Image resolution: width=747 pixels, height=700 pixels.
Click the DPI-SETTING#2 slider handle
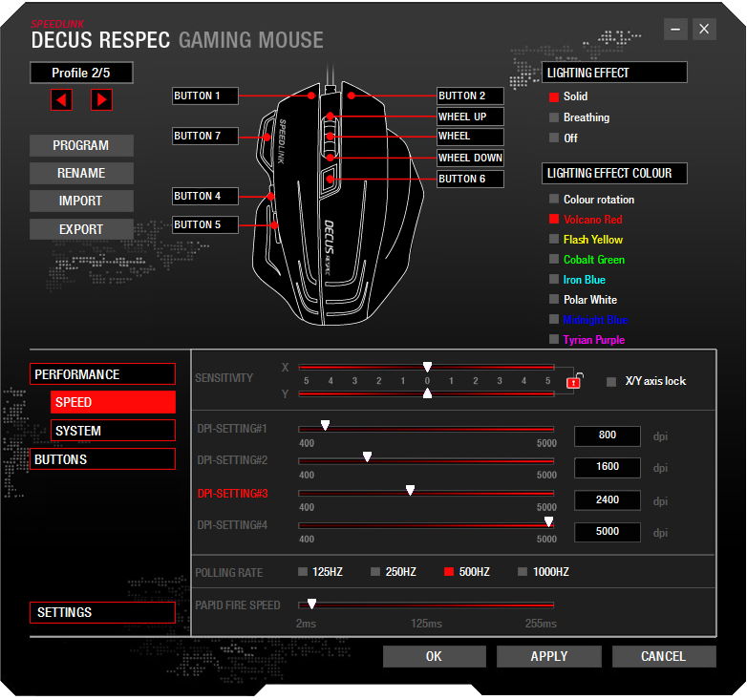[x=367, y=457]
